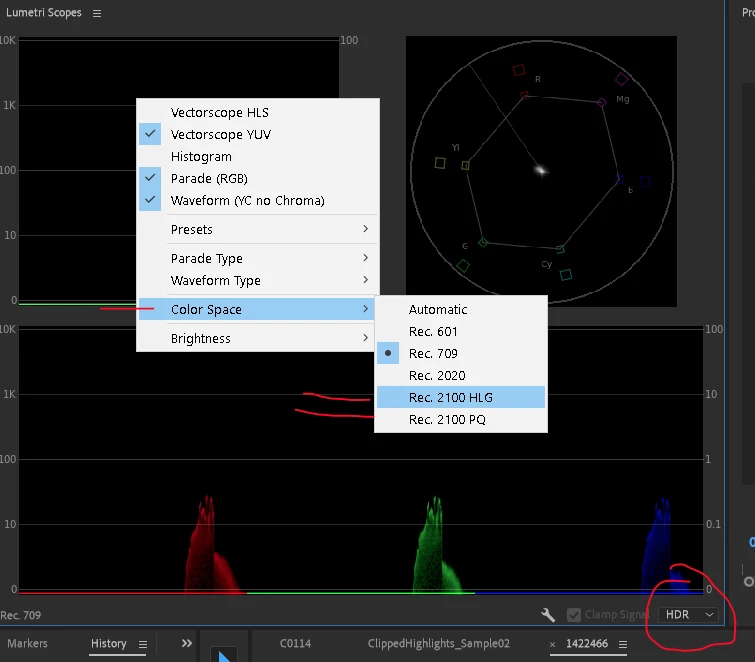755x662 pixels.
Task: Open the History panel menu icon
Action: coord(143,644)
